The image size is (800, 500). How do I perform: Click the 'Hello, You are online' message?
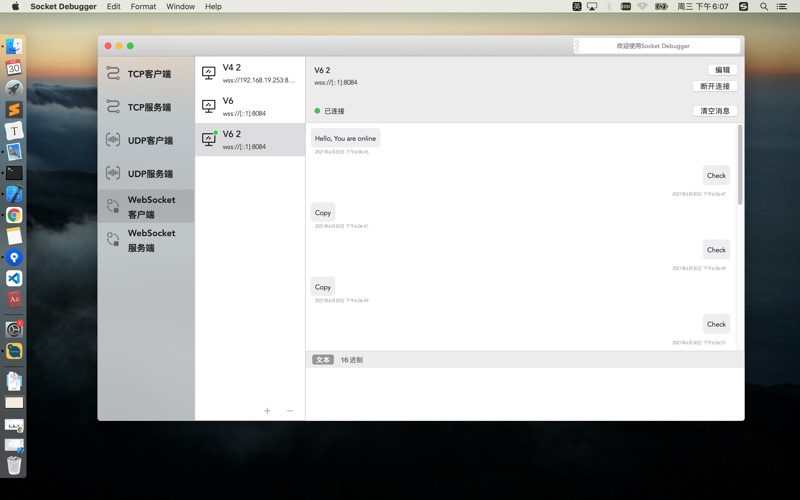[x=345, y=138]
